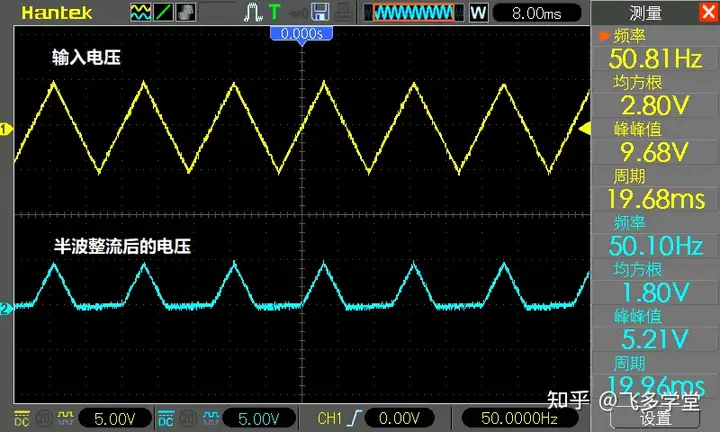This screenshot has height=432, width=720.
Task: Click the cyan channel 2 ground marker
Action: 6,309
